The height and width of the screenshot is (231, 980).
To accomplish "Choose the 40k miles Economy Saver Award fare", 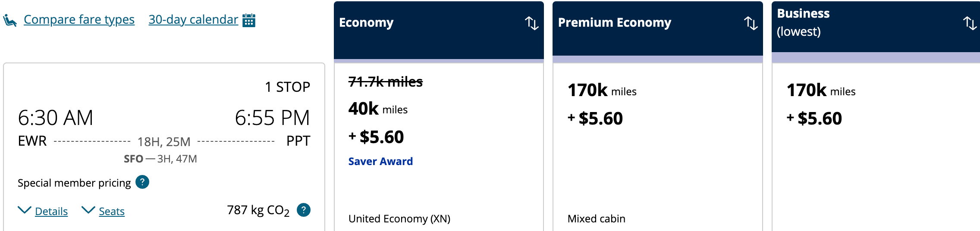I will [439, 147].
